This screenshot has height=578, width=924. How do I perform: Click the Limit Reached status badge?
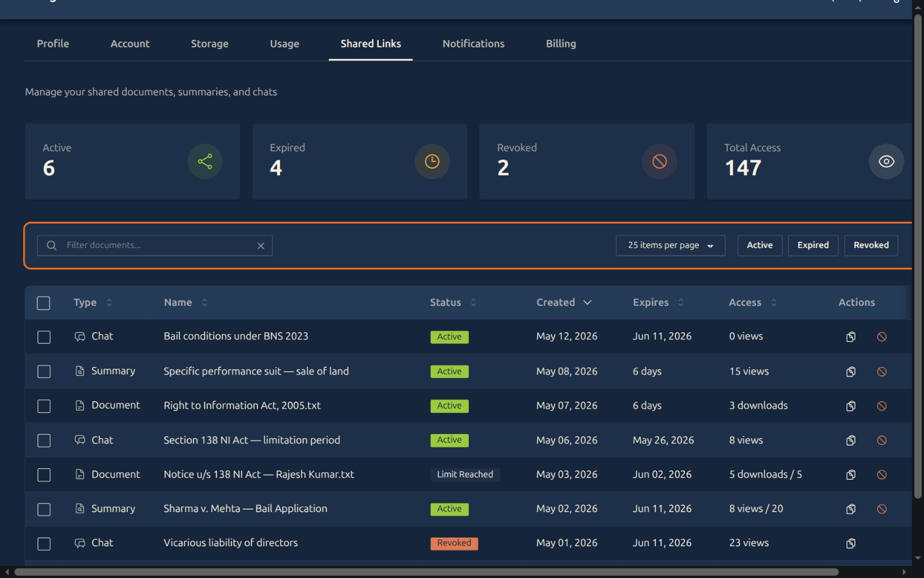465,475
